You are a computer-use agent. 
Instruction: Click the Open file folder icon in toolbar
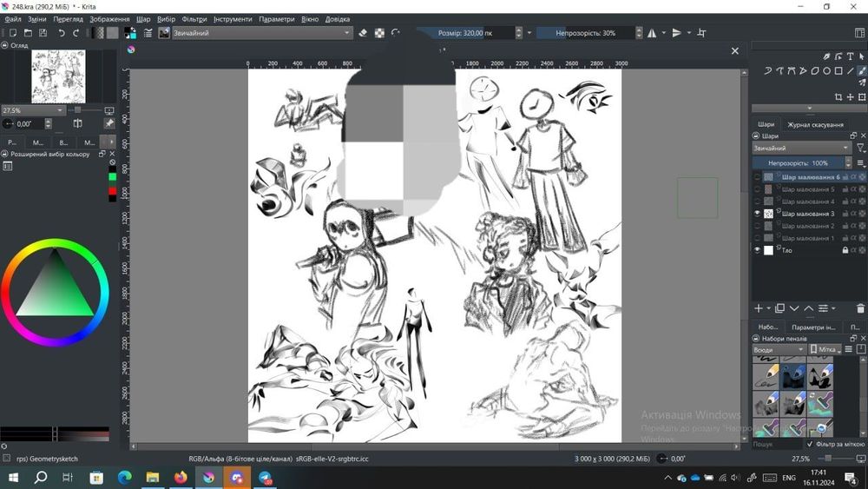tap(28, 33)
